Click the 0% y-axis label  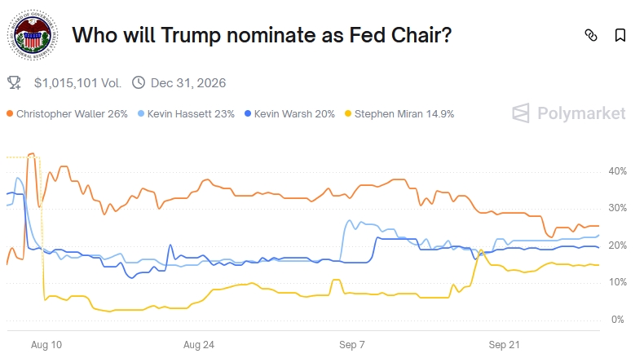pos(617,320)
